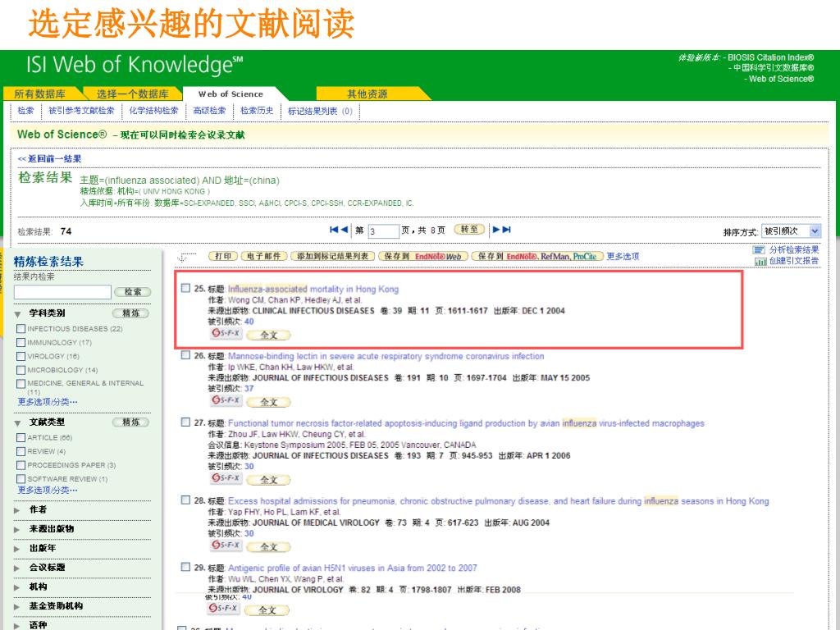Click S·F·X icon for result 29
Screen dimensions: 840x630
pos(223,609)
